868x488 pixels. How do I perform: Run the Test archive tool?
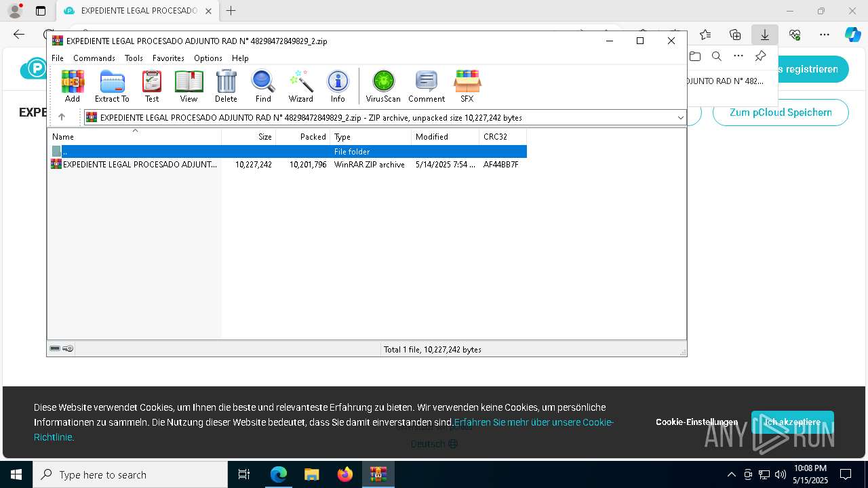152,86
